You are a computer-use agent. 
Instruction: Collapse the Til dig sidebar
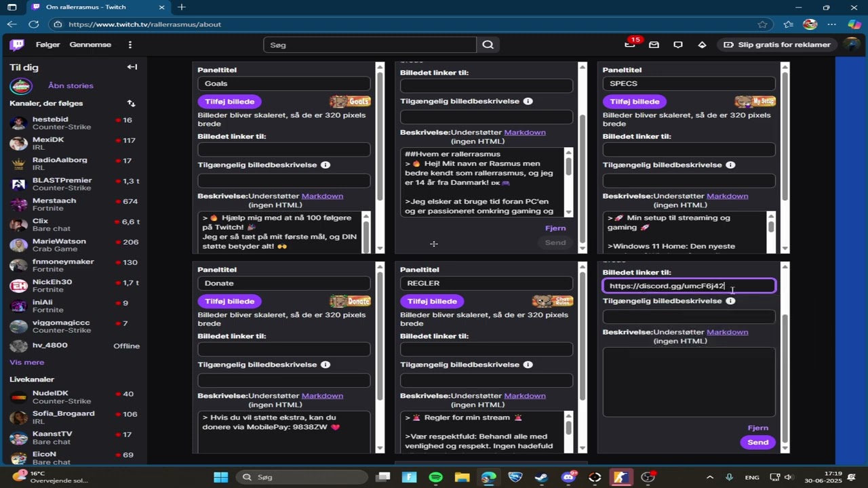pyautogui.click(x=132, y=67)
